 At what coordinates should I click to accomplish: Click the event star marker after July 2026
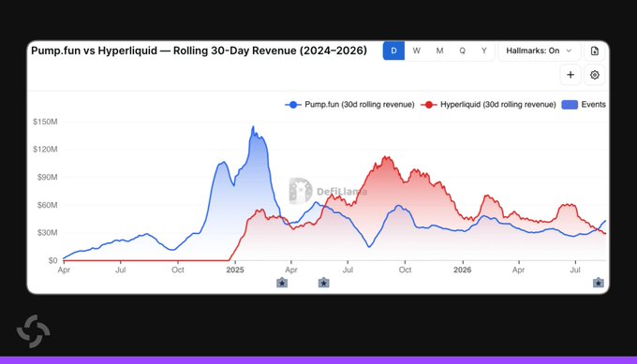598,283
